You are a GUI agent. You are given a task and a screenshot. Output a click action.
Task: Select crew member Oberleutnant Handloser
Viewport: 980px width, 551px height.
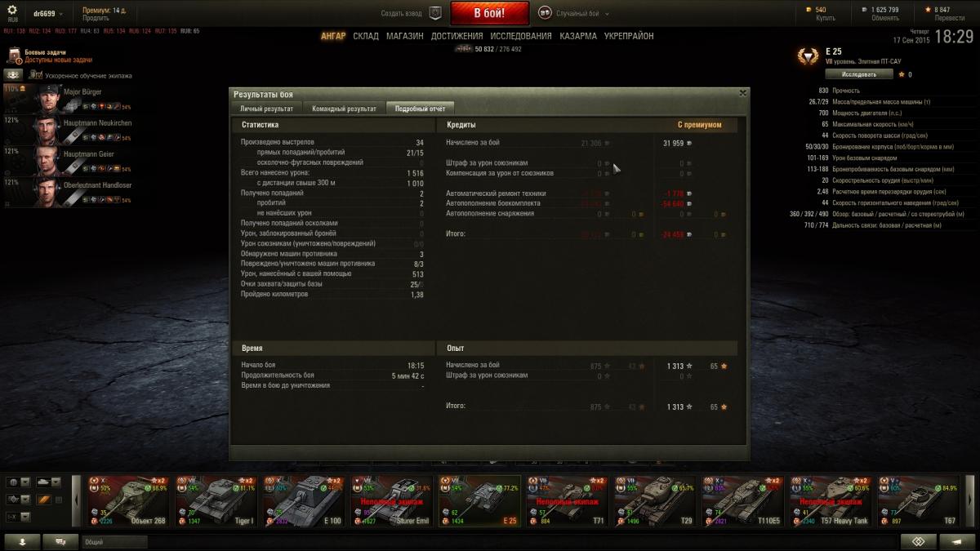69,193
